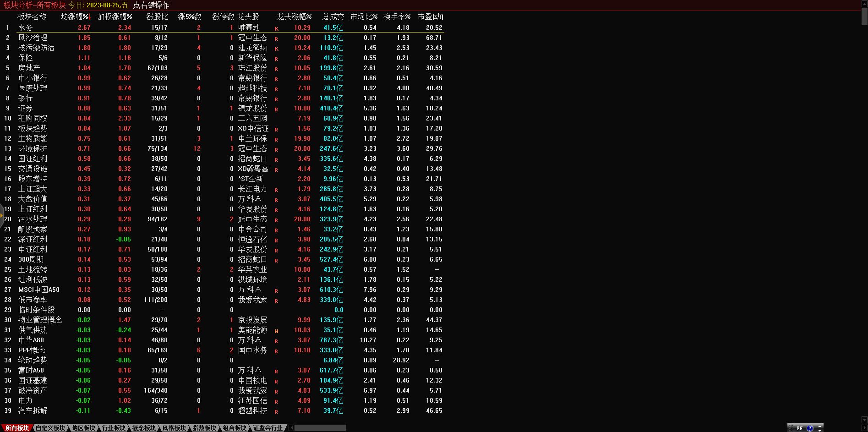Click the blue help question mark icon
868x432 pixels.
click(x=809, y=428)
